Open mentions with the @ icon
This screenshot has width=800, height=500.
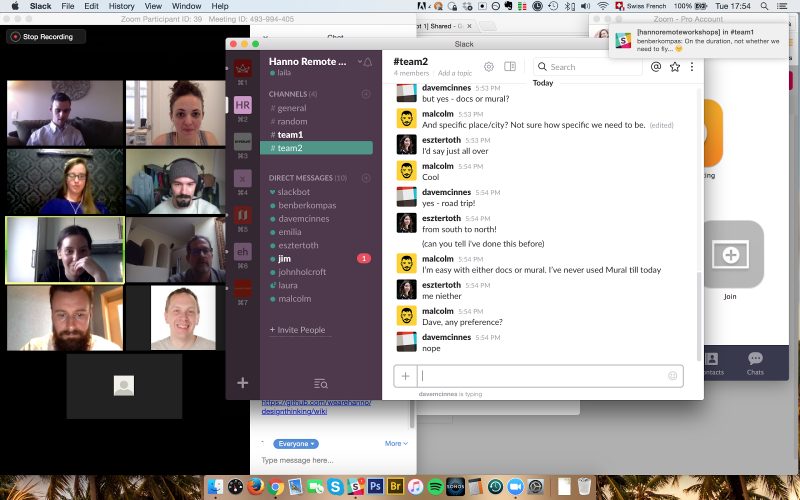point(656,67)
